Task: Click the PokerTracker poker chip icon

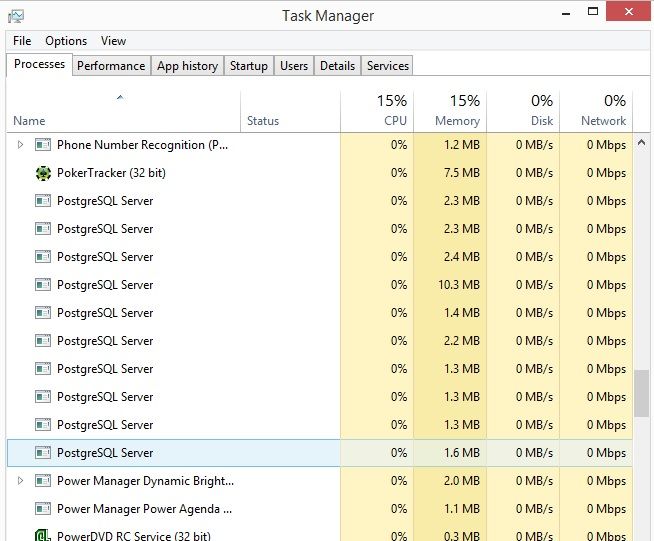Action: click(43, 173)
